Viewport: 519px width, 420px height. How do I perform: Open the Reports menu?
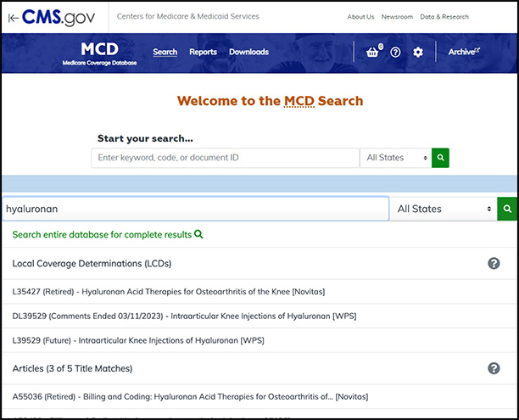click(203, 53)
